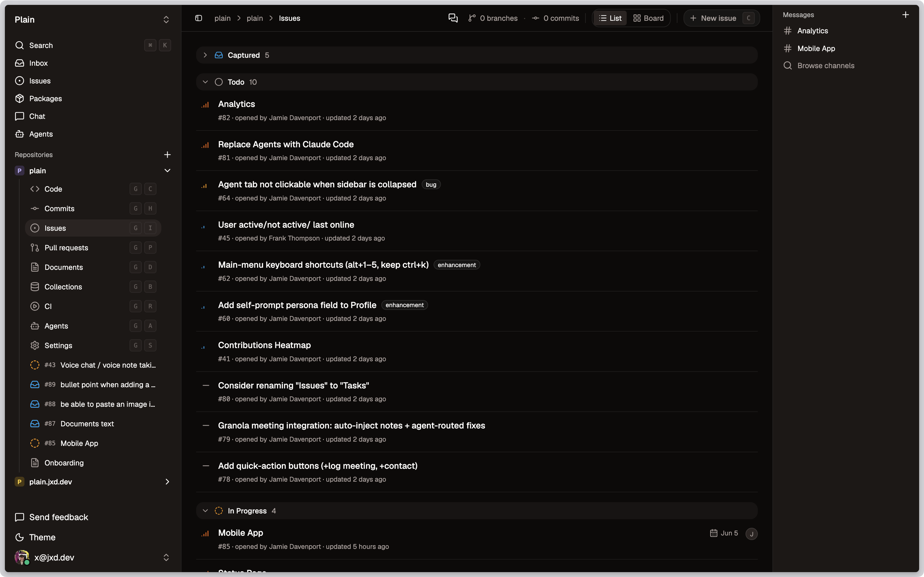The height and width of the screenshot is (577, 924).
Task: Click the bug label tag
Action: click(431, 185)
